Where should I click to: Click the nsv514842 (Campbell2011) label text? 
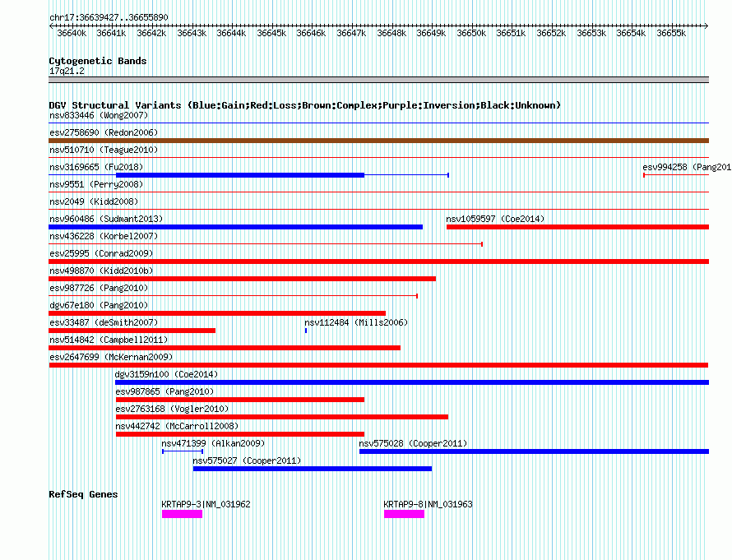[x=109, y=340]
